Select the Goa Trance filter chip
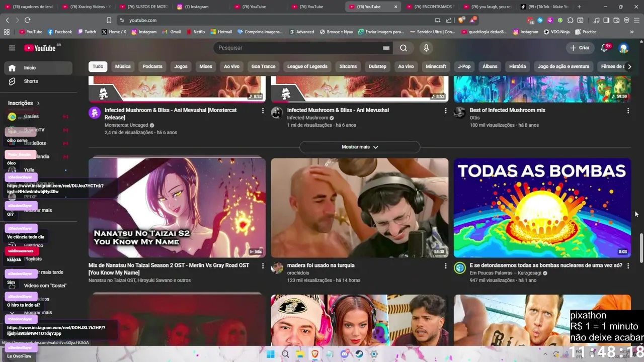This screenshot has width=644, height=362. tap(264, 66)
